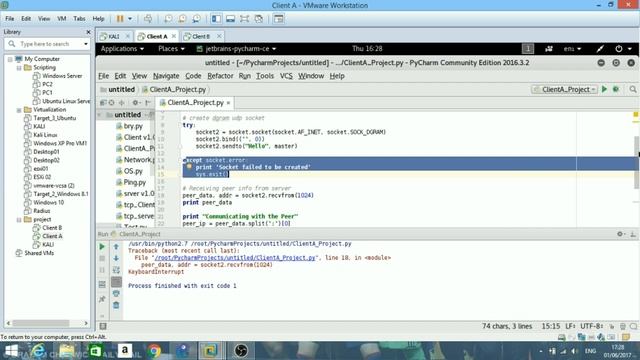Collapse the Scripting folder in Library
The height and width of the screenshot is (360, 640).
(x=19, y=68)
